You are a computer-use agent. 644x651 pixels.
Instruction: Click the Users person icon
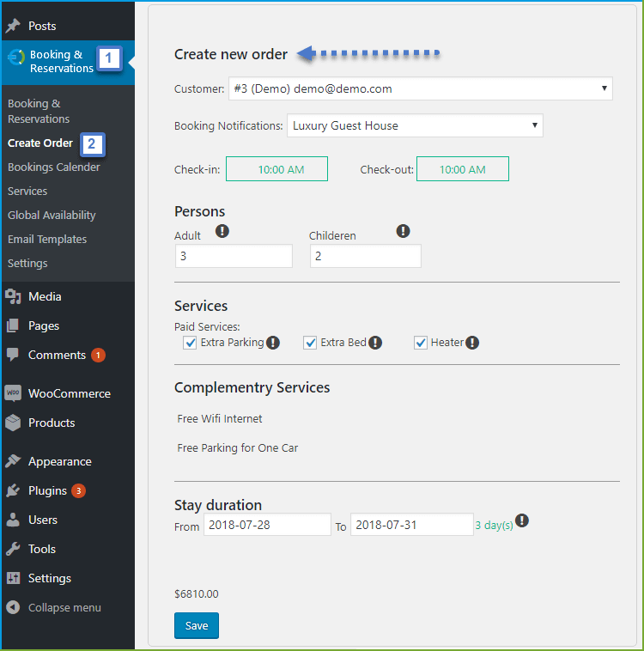[x=13, y=520]
